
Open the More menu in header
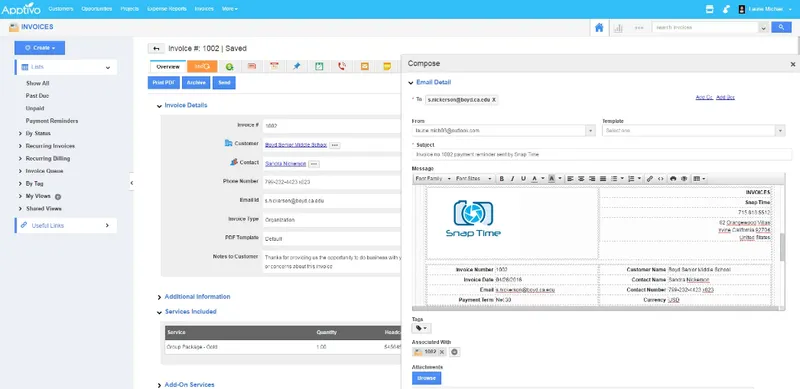(x=230, y=9)
